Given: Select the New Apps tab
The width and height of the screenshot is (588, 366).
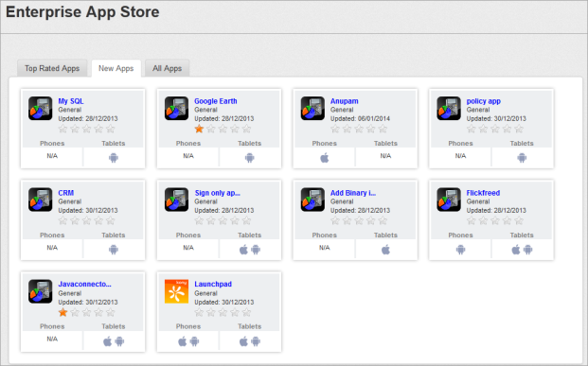Looking at the screenshot, I should tap(116, 68).
